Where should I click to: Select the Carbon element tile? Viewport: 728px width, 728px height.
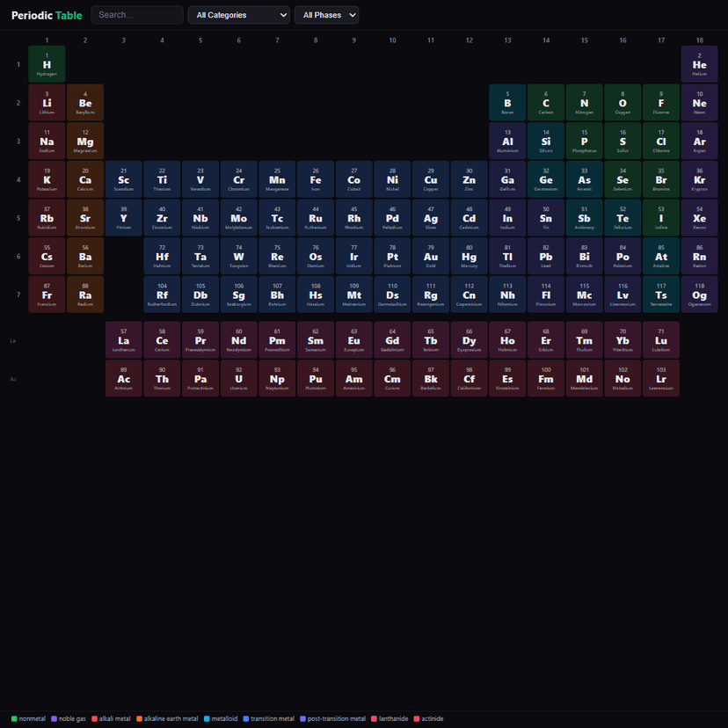click(546, 103)
